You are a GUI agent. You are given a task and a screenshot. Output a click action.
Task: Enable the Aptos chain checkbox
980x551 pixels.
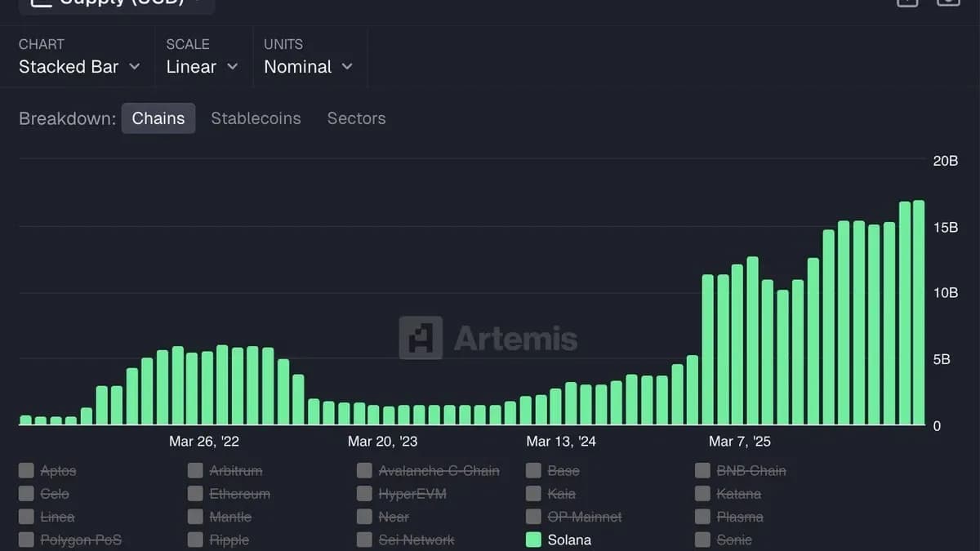click(x=26, y=470)
